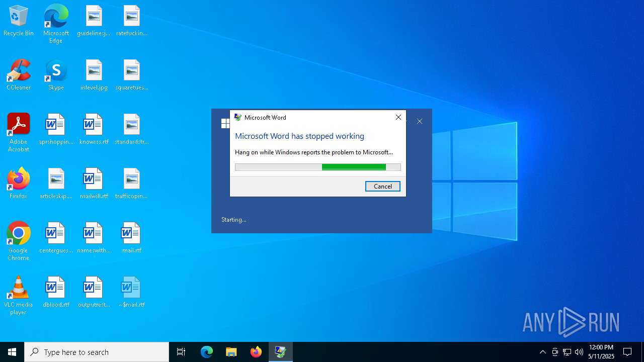Open the clock showing 12:00 PM
The width and height of the screenshot is (644, 362).
[x=601, y=352]
